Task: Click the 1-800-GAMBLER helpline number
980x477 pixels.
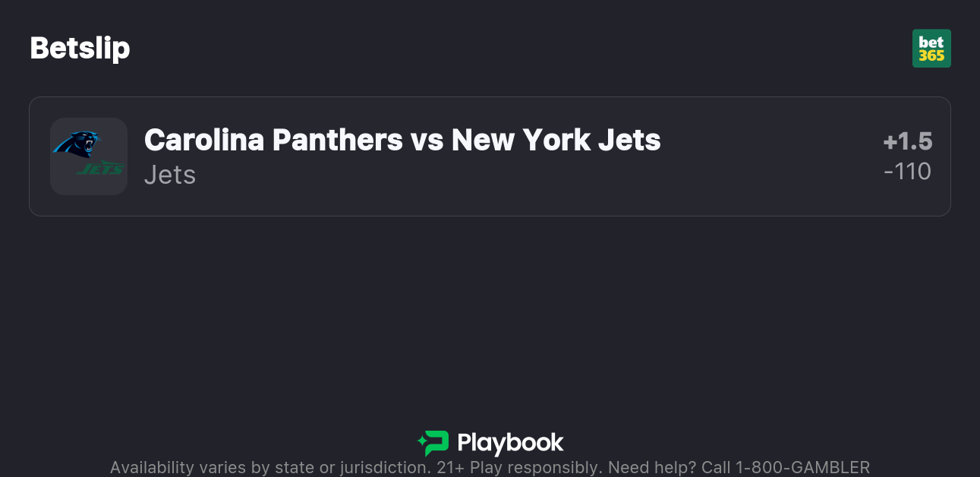Action: (x=803, y=467)
